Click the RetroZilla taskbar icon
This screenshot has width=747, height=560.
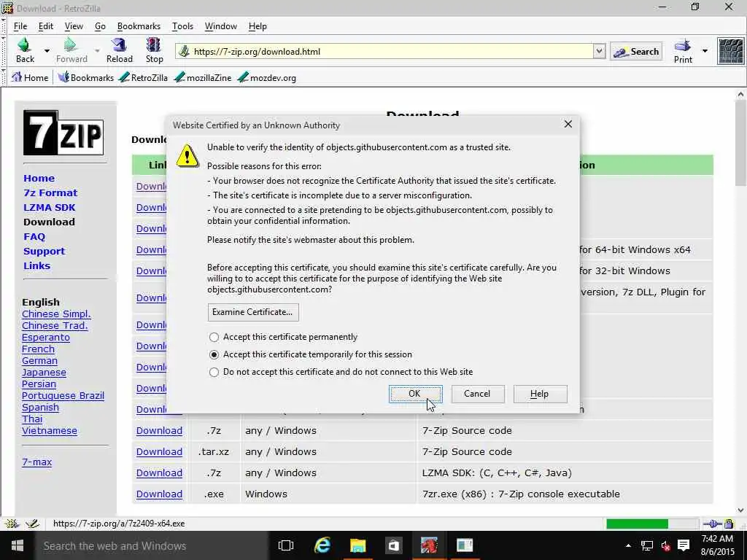pyautogui.click(x=429, y=545)
